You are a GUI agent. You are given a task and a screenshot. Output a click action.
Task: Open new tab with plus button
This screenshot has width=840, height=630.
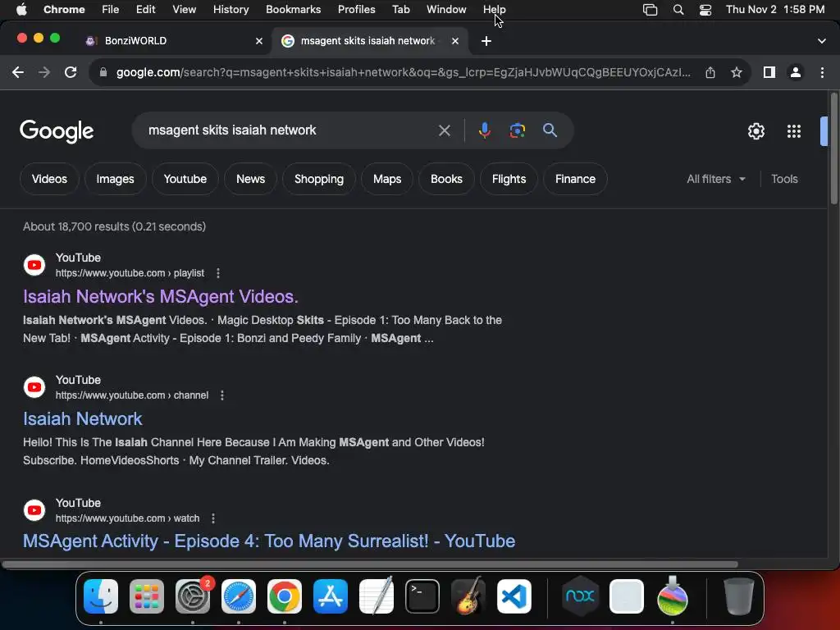[486, 41]
